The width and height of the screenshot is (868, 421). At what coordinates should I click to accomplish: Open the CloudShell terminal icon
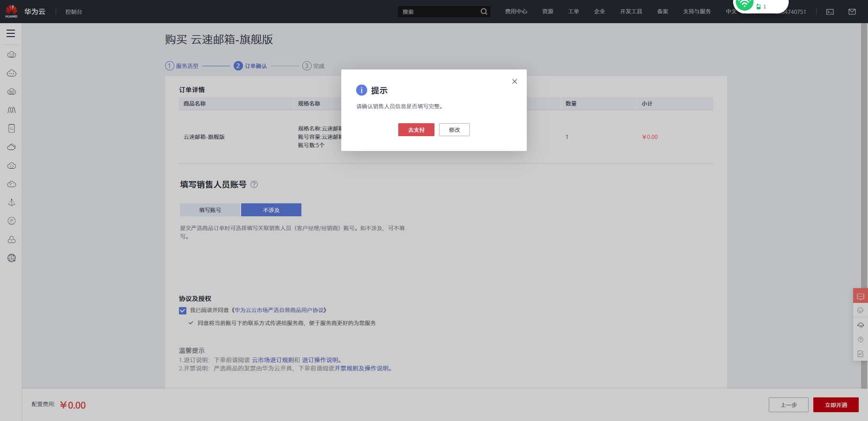(830, 12)
